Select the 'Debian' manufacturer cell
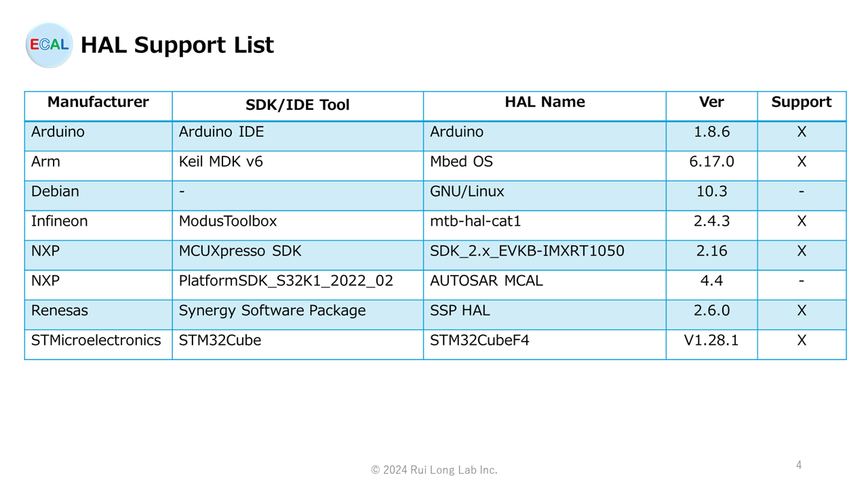 (98, 196)
